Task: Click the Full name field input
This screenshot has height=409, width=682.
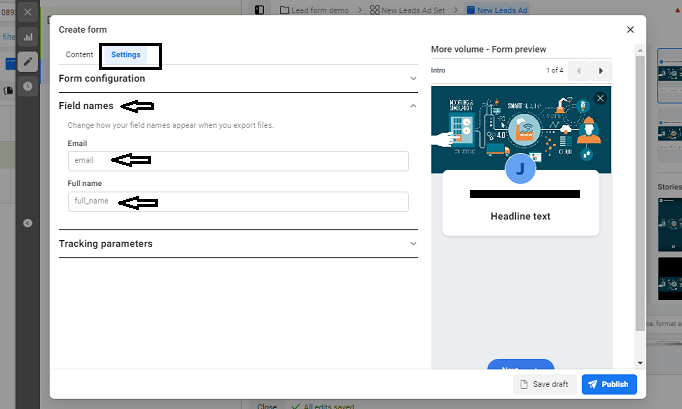Action: click(x=238, y=202)
